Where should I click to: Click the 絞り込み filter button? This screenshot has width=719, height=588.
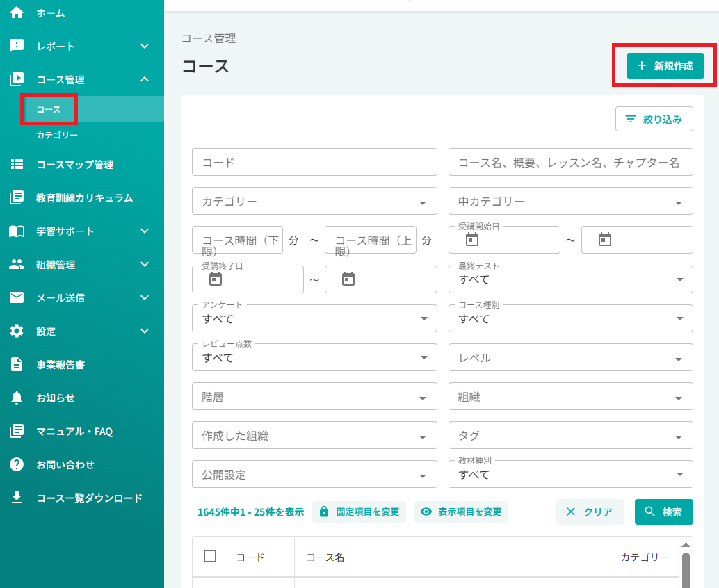[654, 119]
